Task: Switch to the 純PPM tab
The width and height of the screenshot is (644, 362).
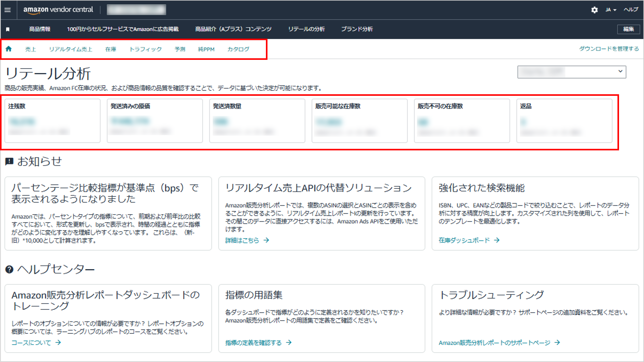Action: [206, 49]
